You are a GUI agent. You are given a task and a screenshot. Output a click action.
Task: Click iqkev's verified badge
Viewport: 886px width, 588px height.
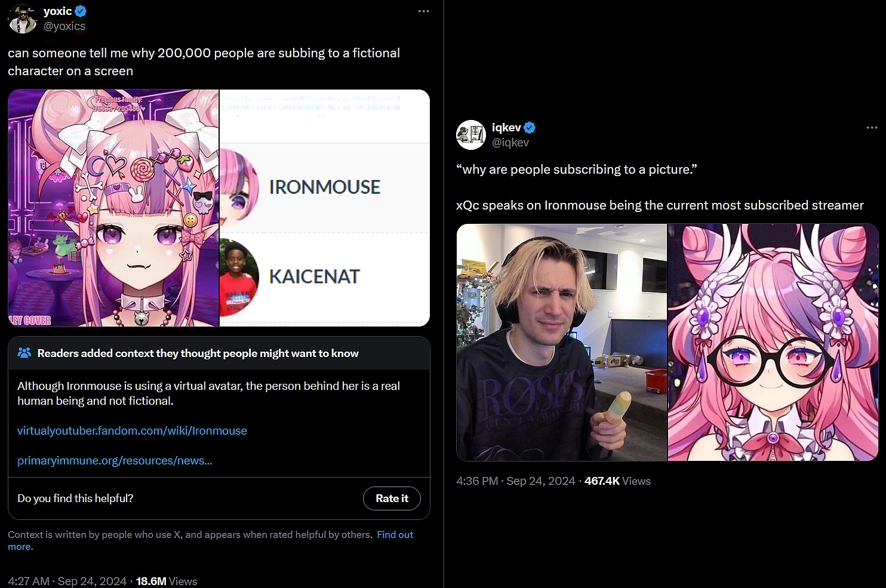tap(530, 127)
